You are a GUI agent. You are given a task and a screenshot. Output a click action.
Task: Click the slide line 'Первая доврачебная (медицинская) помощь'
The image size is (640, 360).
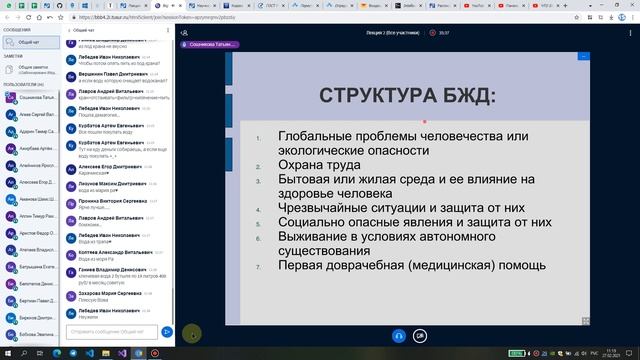tap(412, 265)
